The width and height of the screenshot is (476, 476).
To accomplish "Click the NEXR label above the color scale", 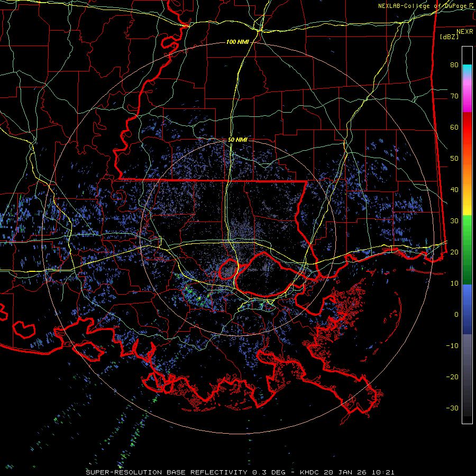I will [x=464, y=32].
